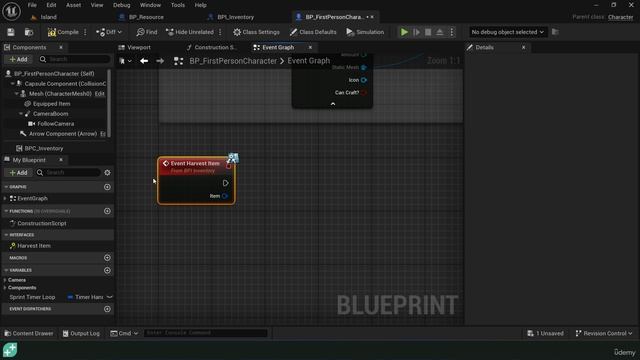Image resolution: width=640 pixels, height=360 pixels.
Task: Click the Unreal Engine logo icon
Action: [11, 11]
